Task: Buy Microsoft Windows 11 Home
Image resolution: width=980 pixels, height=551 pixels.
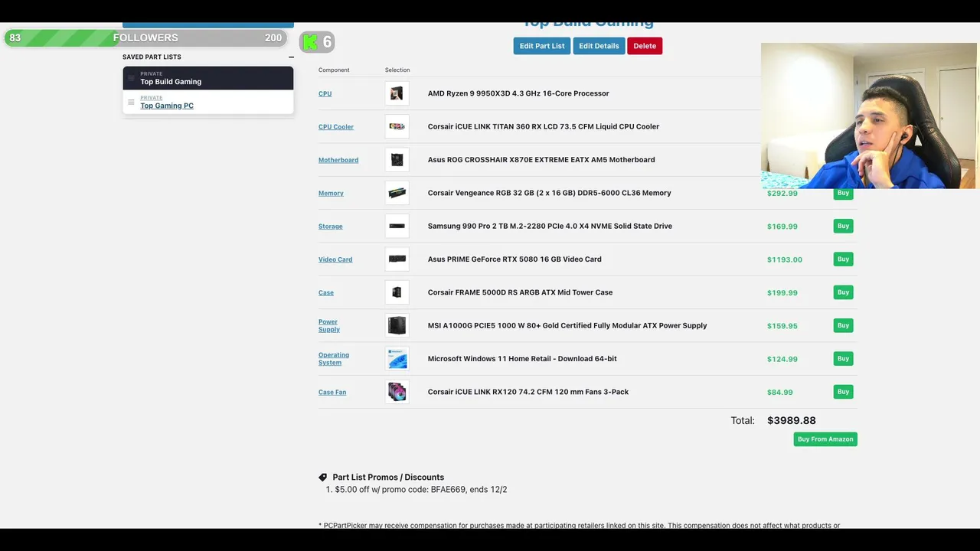Action: pos(843,358)
